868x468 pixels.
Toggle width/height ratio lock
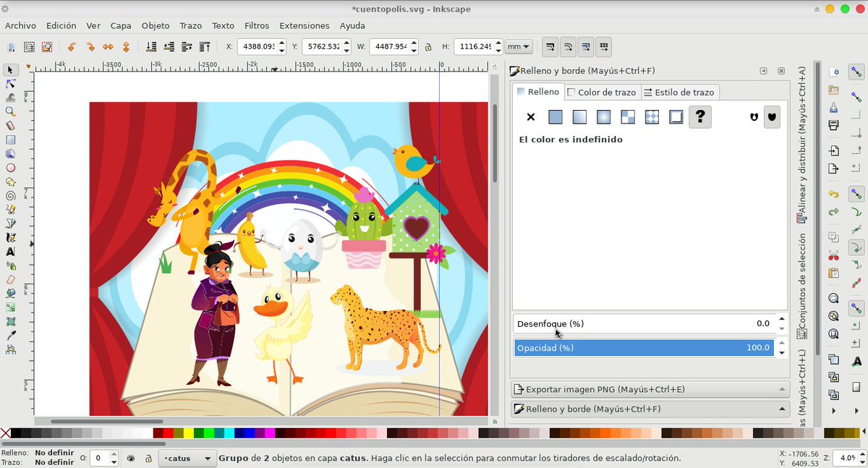(428, 47)
